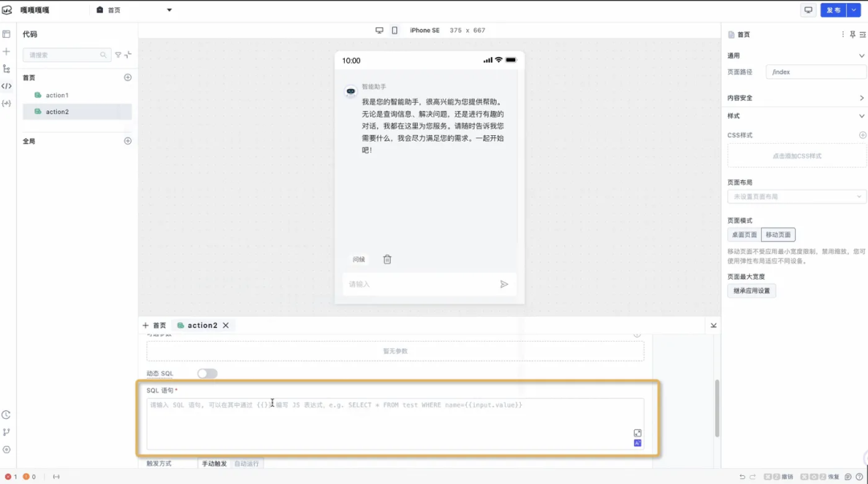Screen dimensions: 868x484
Task: Open the logic flow panel from the left sidebar
Action: click(x=6, y=68)
